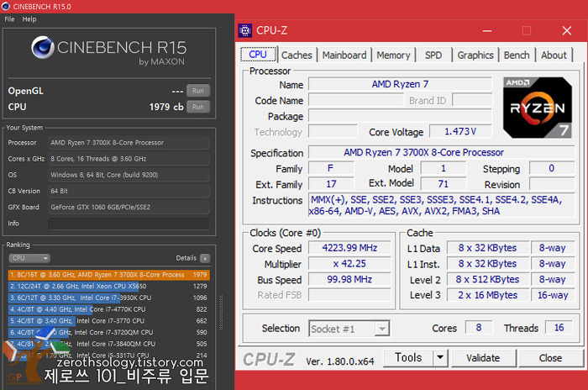Click the AMD Ryzen 7 logo image
Viewport: 588px width, 390px height.
pos(538,108)
